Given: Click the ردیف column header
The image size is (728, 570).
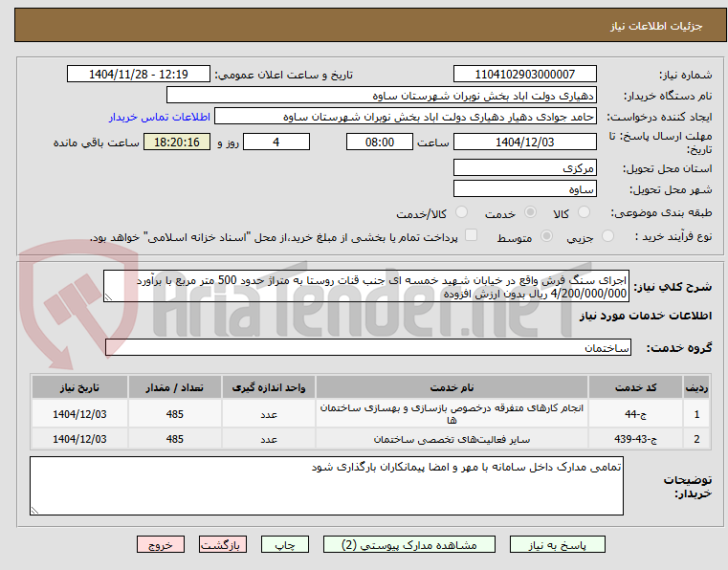Looking at the screenshot, I should [696, 387].
